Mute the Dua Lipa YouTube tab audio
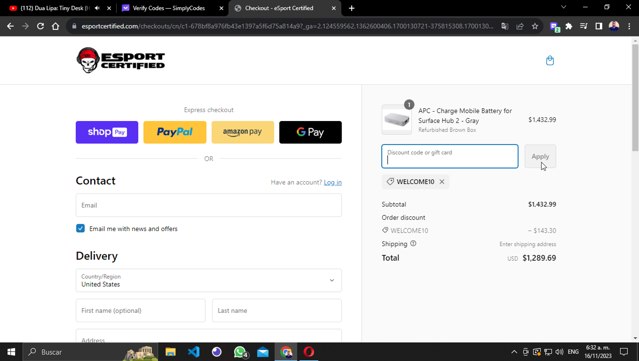 97,8
